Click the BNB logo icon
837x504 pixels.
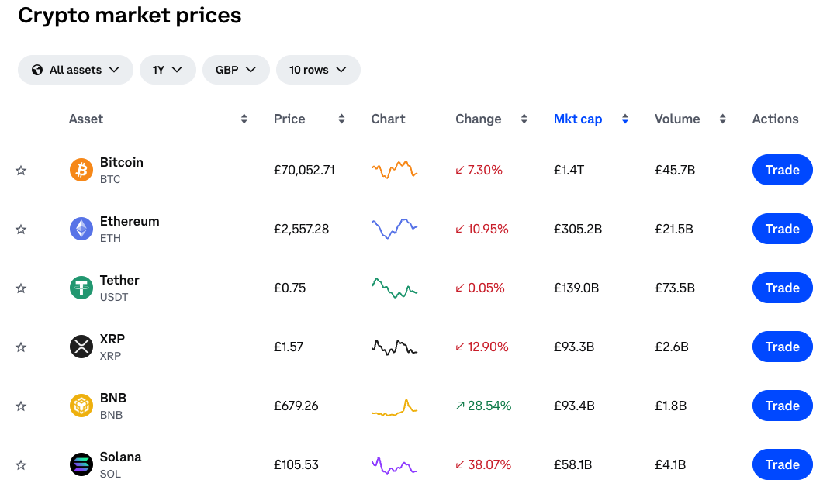tap(81, 406)
